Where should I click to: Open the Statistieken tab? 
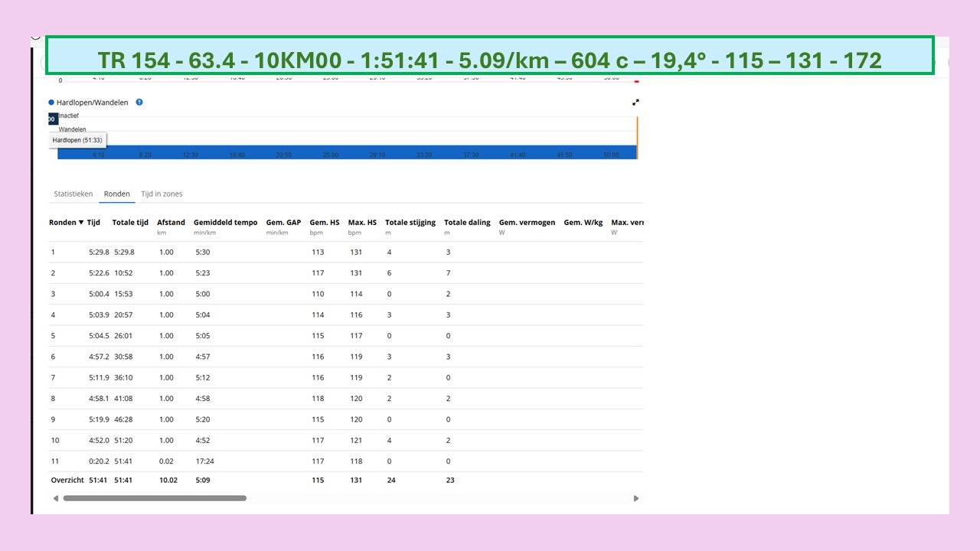[73, 194]
